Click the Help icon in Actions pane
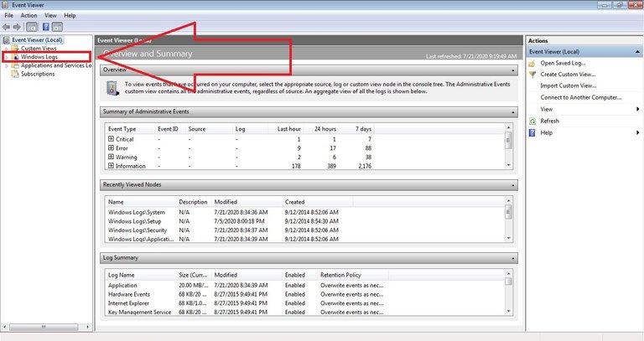This screenshot has height=341, width=644. (x=532, y=133)
